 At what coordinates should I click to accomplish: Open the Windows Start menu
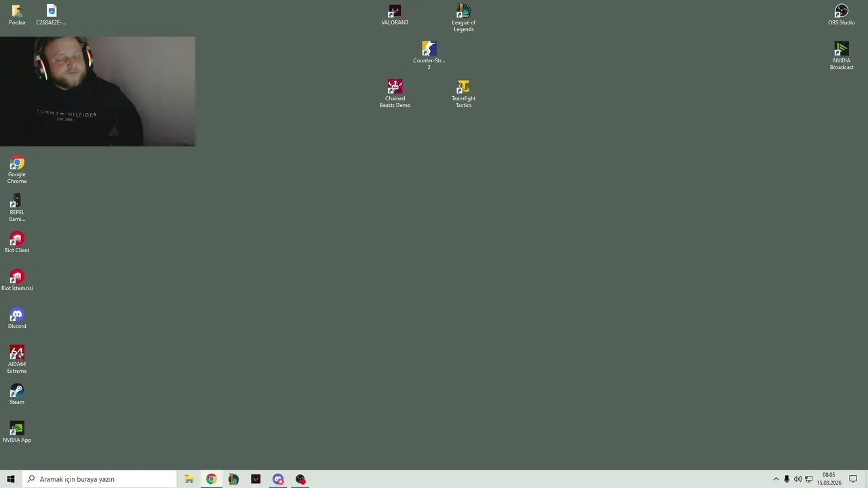point(11,479)
